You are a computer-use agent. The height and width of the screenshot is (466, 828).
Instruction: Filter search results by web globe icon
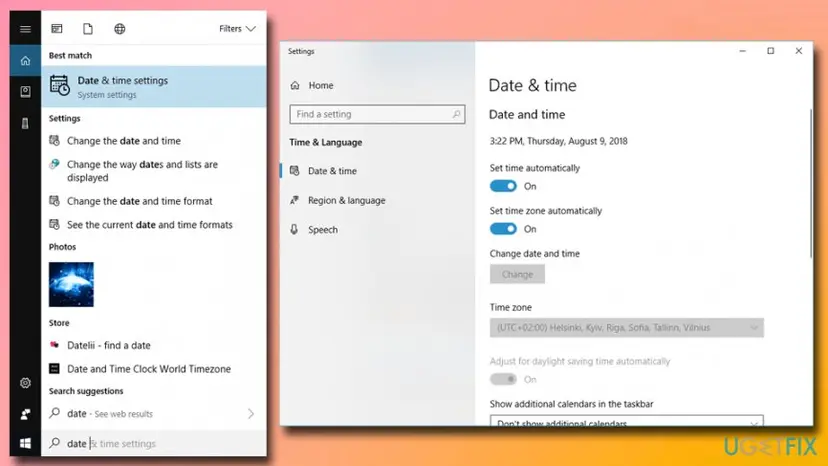point(120,29)
